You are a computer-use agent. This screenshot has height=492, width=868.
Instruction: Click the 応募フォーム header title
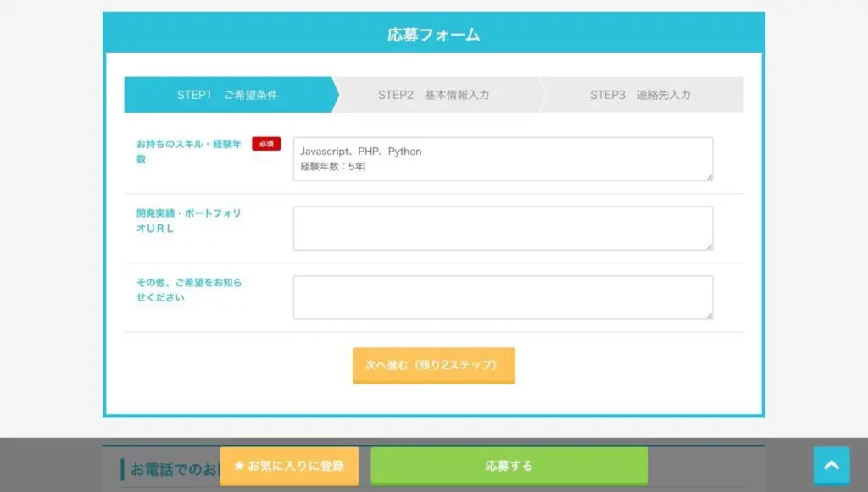(x=433, y=35)
